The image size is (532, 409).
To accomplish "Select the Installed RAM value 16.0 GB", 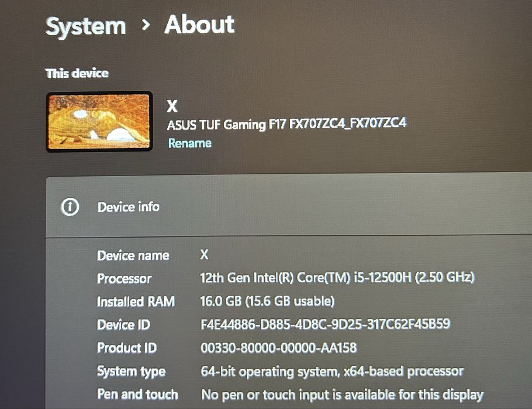I will (x=267, y=301).
